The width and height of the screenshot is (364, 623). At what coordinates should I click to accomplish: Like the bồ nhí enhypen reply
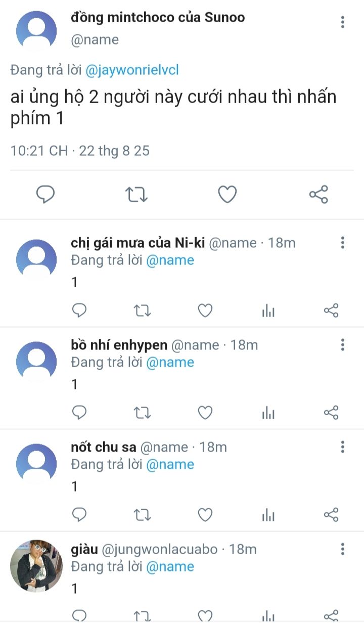(205, 413)
